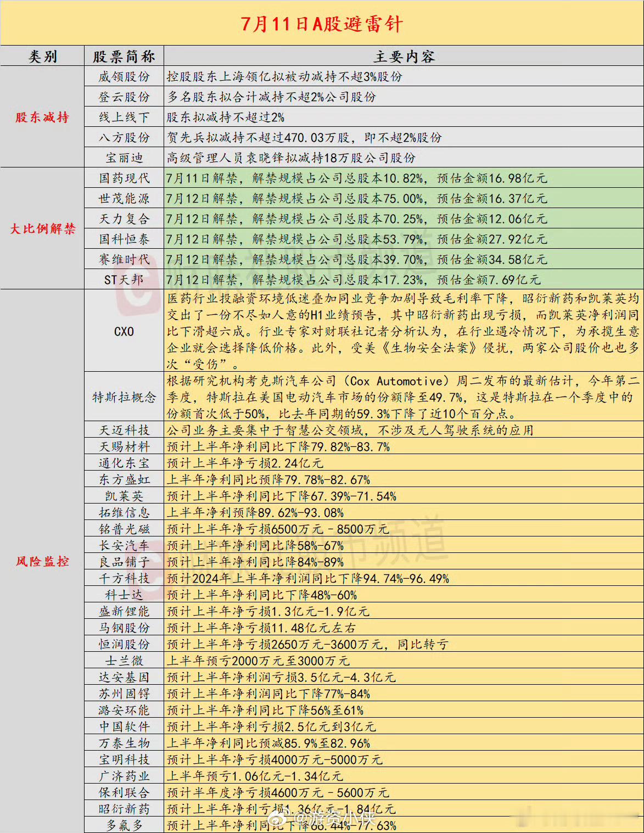Click '公司业务主要集中于智慧公交领域' content cell
The width and height of the screenshot is (644, 833).
coord(404,430)
